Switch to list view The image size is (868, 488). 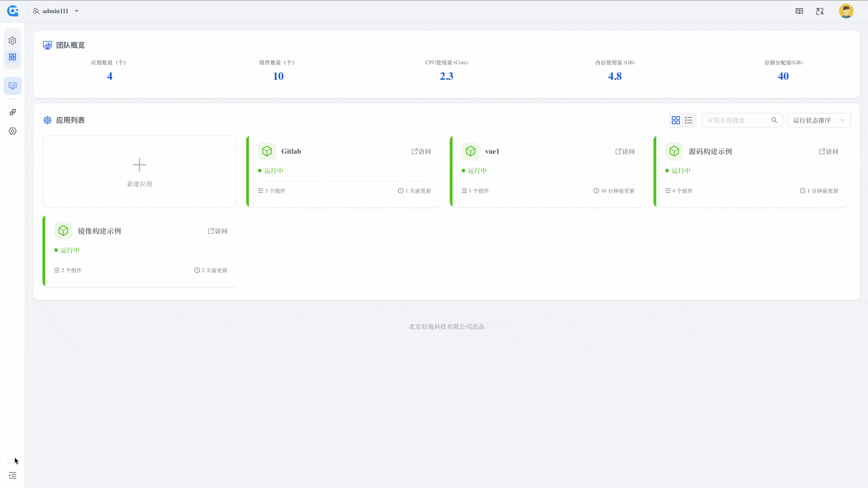point(689,120)
